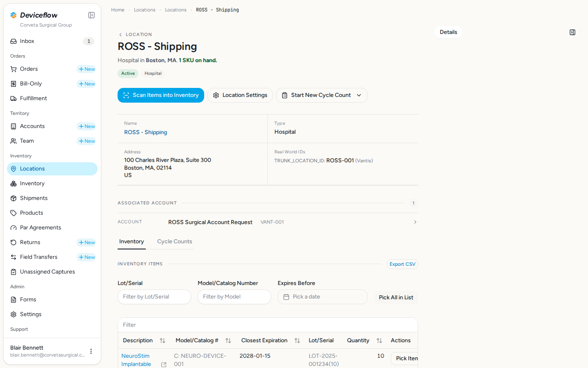588x368 pixels.
Task: Click Scan Items into Inventory button
Action: tap(161, 95)
